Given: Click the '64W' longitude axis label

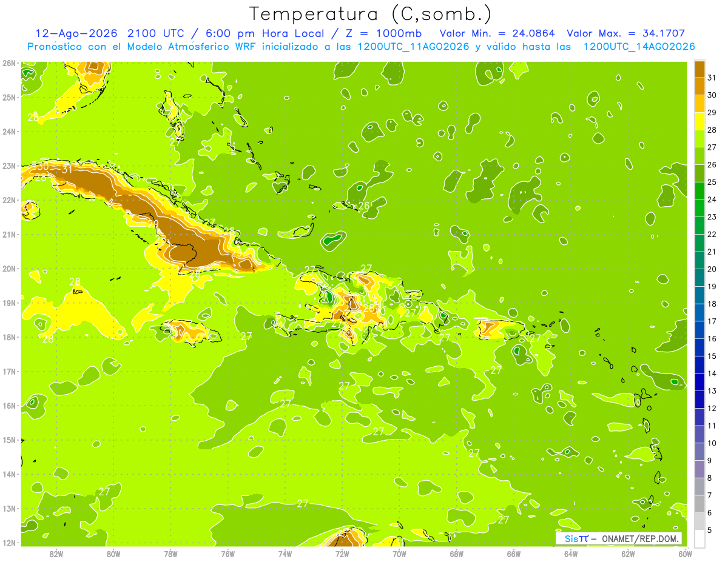Looking at the screenshot, I should click(x=571, y=554).
